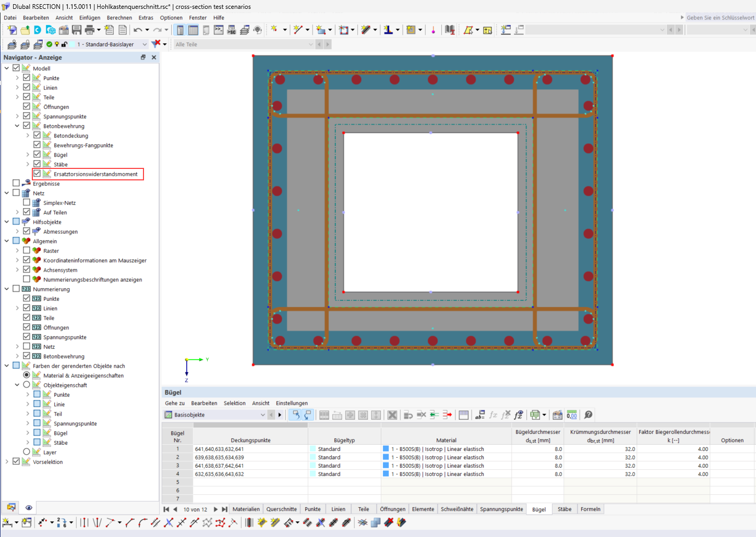
Task: Toggle Ersatztorsionswiderstandsmoment checkbox
Action: [37, 174]
